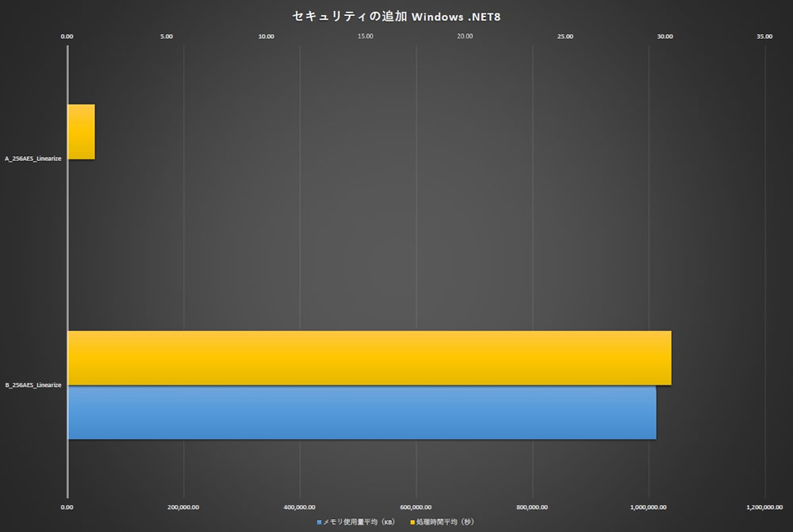Click the chart title セキュリティの追加 Windows .NET8

396,16
